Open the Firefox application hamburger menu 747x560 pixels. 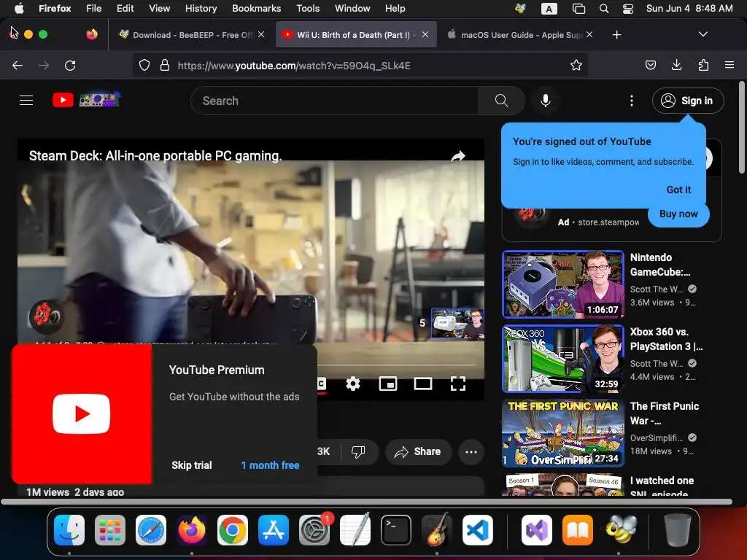[x=729, y=65]
